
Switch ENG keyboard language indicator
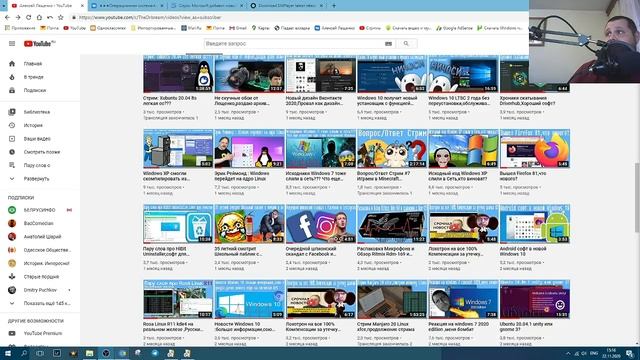coord(594,353)
